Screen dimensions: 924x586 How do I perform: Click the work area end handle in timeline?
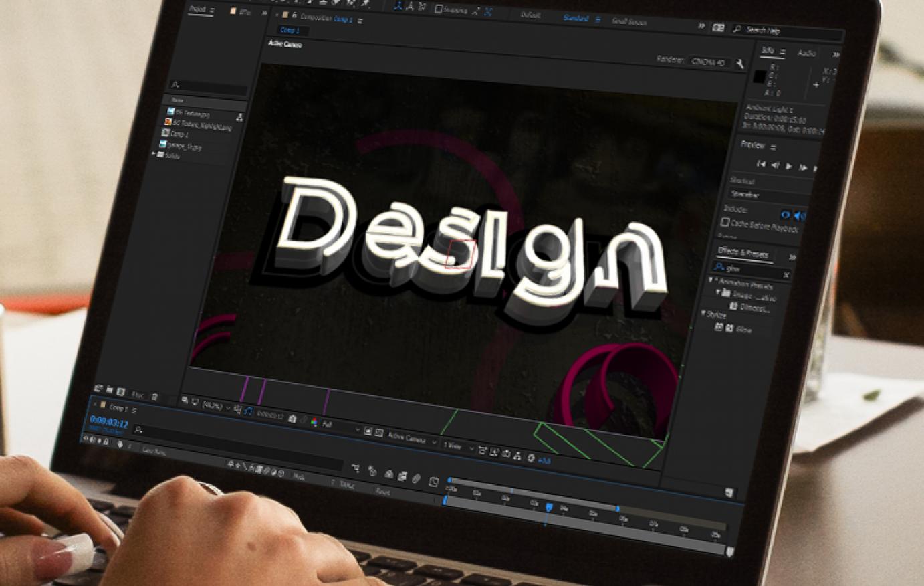click(x=616, y=508)
